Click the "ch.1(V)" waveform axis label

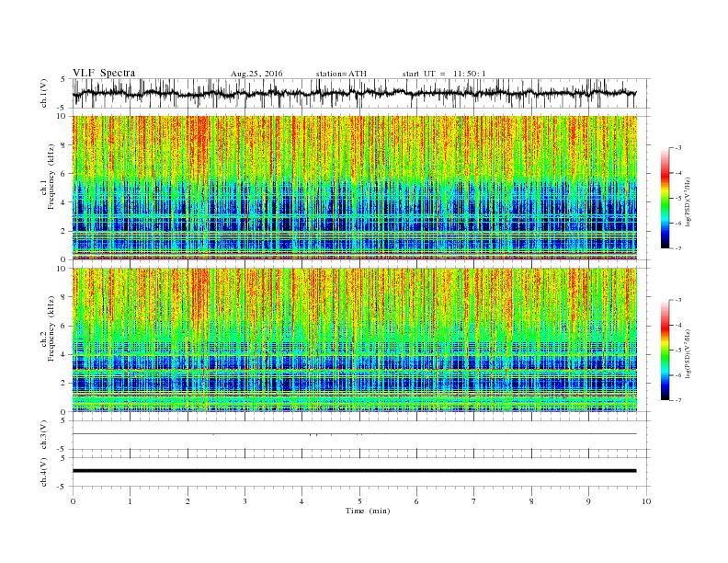point(44,93)
